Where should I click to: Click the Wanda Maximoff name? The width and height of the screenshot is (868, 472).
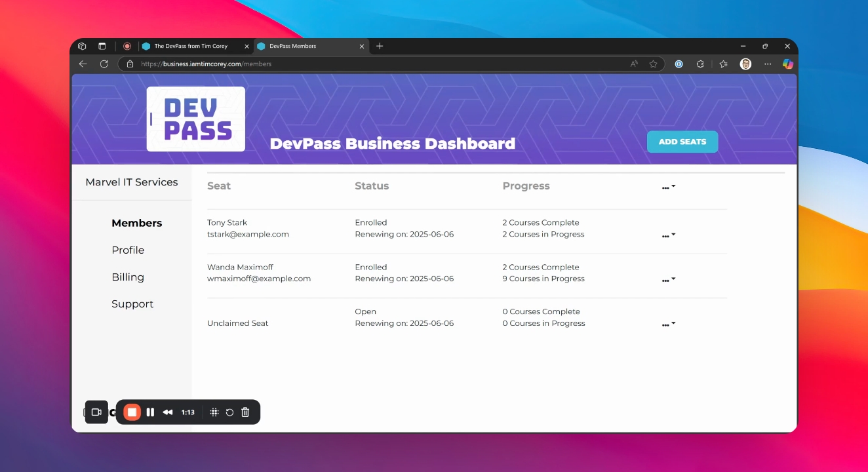pos(240,267)
